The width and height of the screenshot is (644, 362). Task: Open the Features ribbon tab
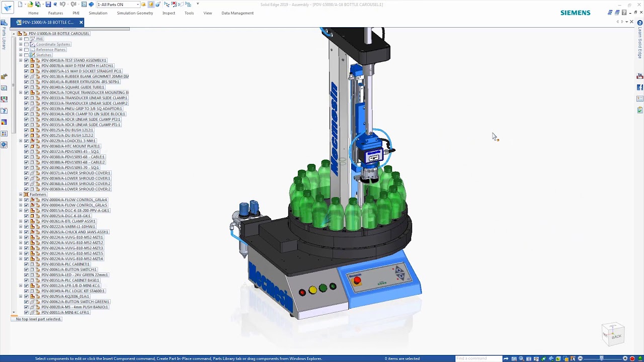point(55,13)
